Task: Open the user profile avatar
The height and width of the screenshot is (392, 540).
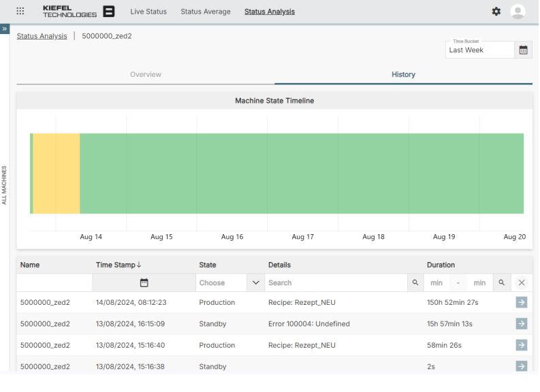Action: (x=518, y=12)
